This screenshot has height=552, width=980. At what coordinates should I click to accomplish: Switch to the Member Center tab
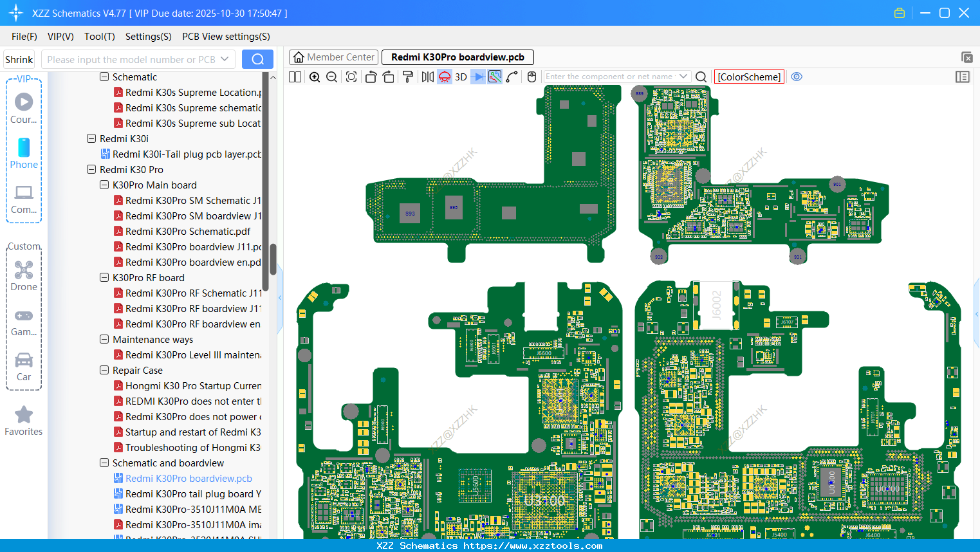(x=334, y=57)
